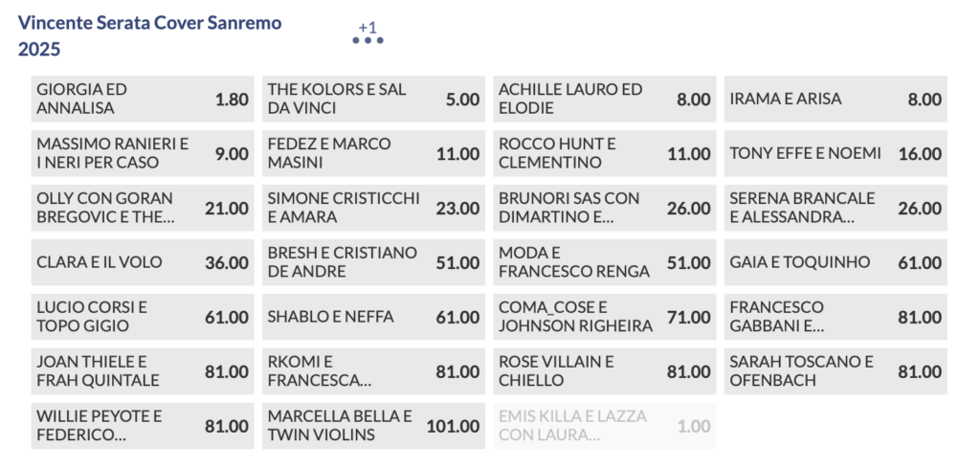The height and width of the screenshot is (469, 980).
Task: Select Massimo Ranieri e I Neri Per Caso
Action: [x=143, y=153]
